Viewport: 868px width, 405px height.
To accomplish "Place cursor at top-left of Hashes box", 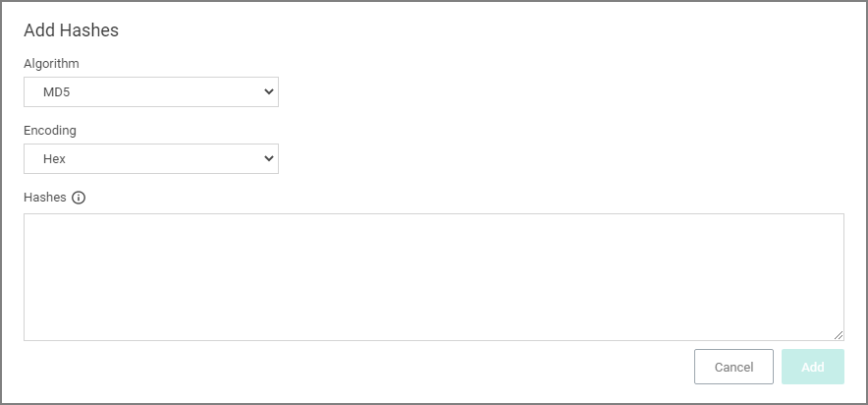I will (x=31, y=220).
